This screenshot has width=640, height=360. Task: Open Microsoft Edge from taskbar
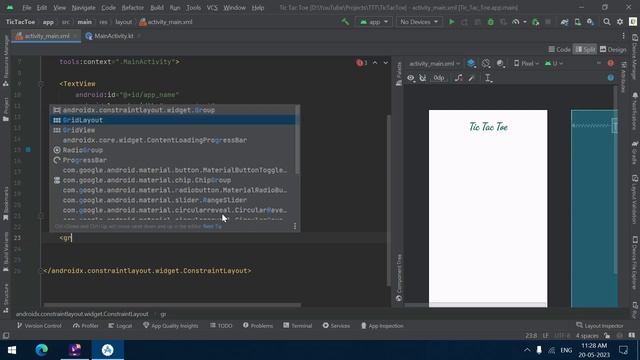pos(42,350)
